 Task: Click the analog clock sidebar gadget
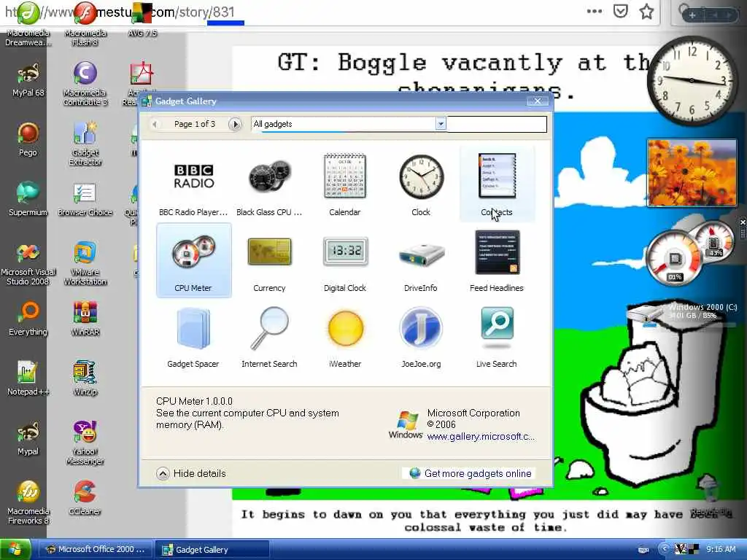pos(691,80)
